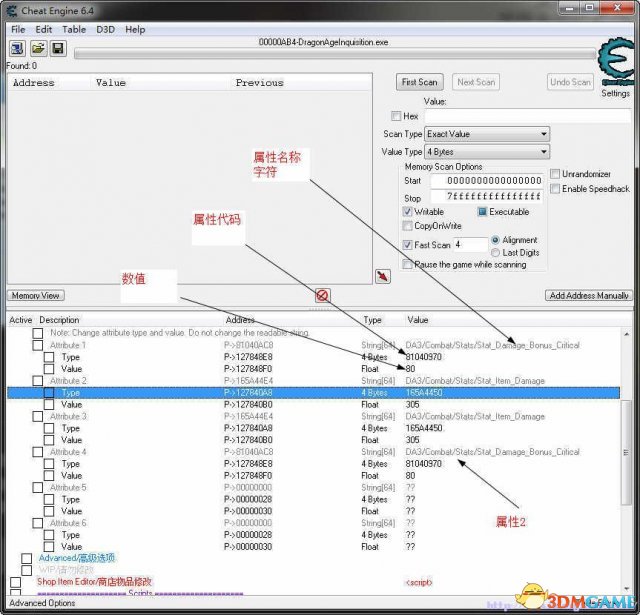Select the Attribute 4 row
This screenshot has width=640, height=615.
click(x=313, y=452)
